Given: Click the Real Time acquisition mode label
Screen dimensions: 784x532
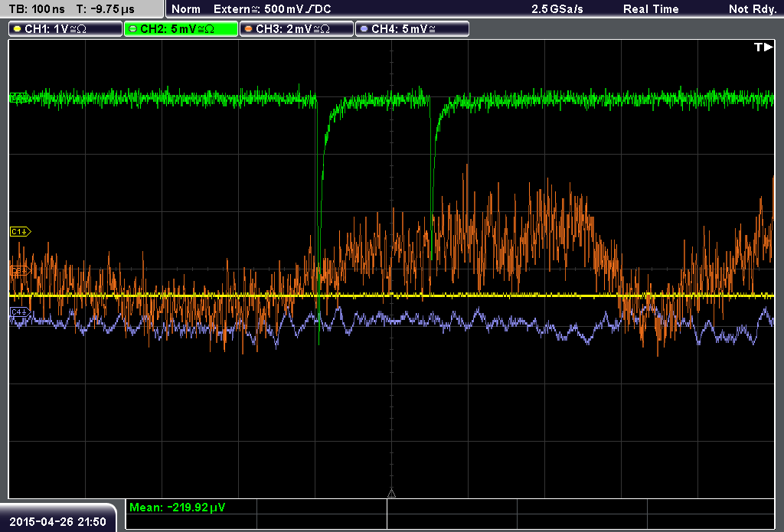Looking at the screenshot, I should coord(651,9).
